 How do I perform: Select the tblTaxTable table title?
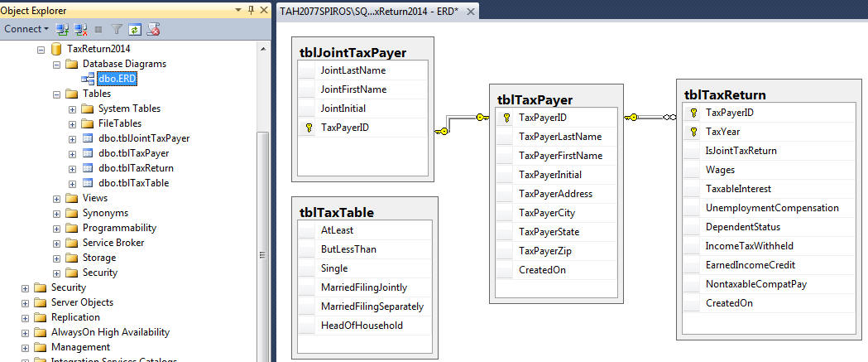[x=336, y=212]
